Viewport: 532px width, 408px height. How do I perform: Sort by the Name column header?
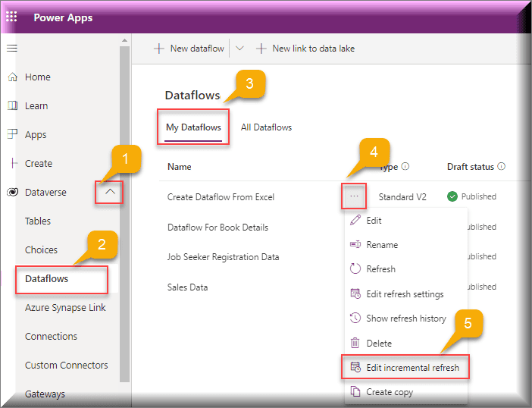[x=179, y=167]
